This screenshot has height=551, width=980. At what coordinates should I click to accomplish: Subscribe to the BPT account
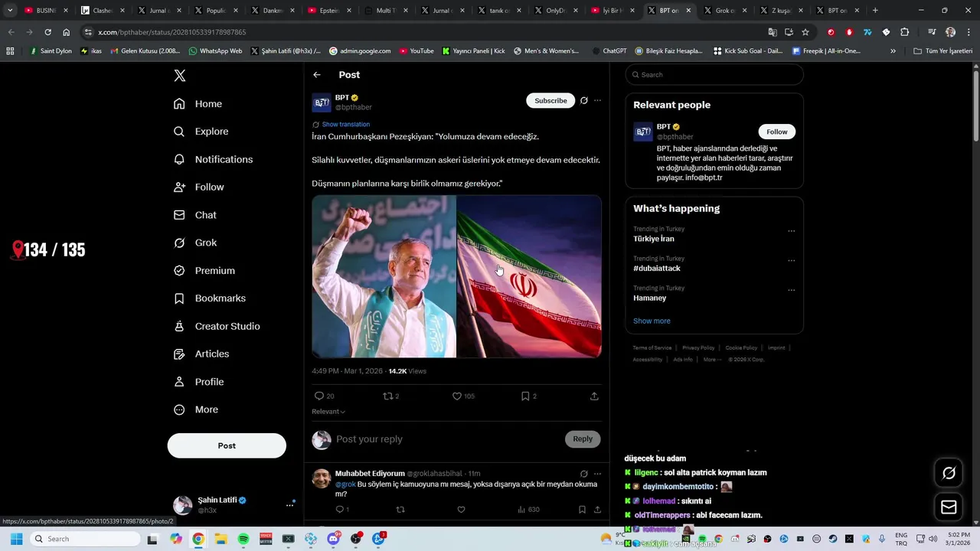pos(550,100)
